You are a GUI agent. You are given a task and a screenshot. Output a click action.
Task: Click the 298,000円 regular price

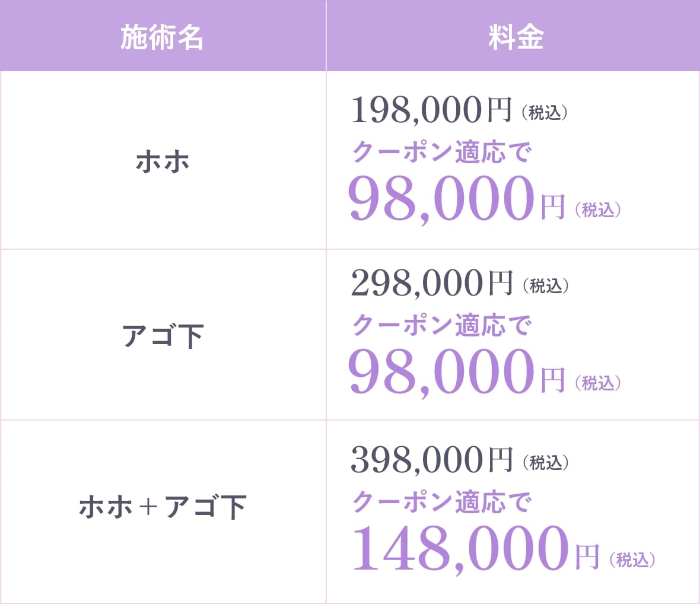tap(431, 284)
